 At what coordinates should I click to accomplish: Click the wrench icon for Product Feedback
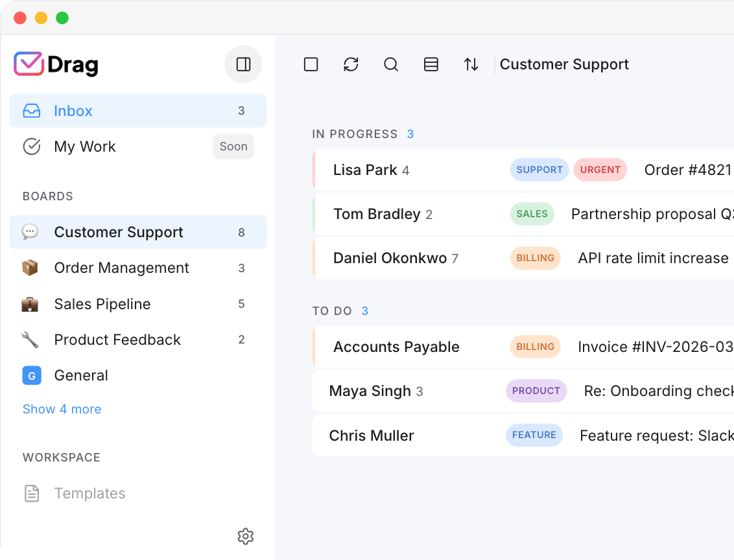pos(30,339)
